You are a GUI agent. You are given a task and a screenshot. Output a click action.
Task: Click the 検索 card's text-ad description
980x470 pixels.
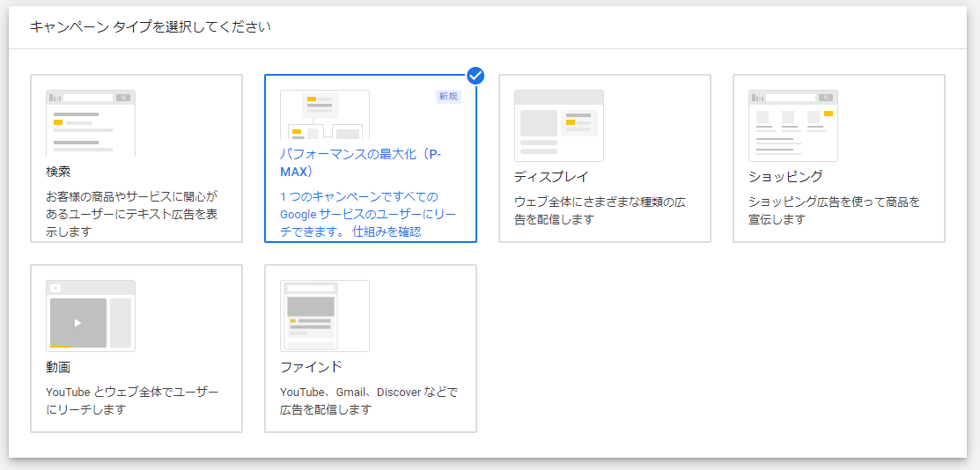[130, 215]
